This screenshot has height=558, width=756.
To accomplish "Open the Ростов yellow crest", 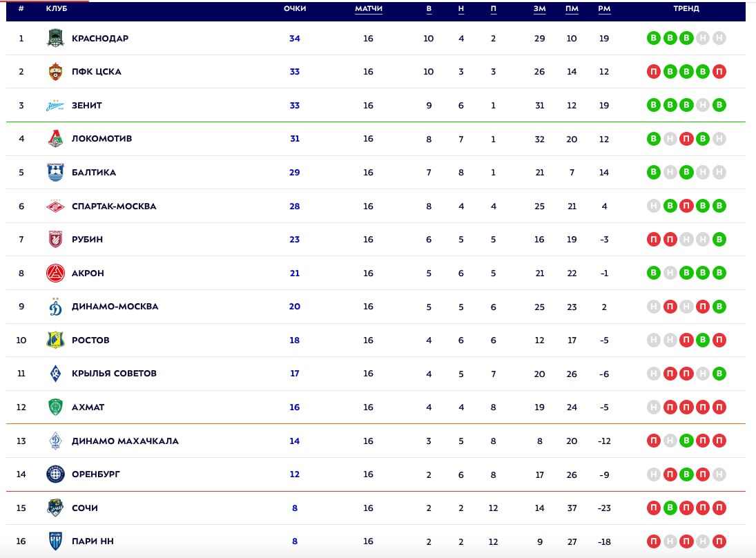I will [55, 340].
